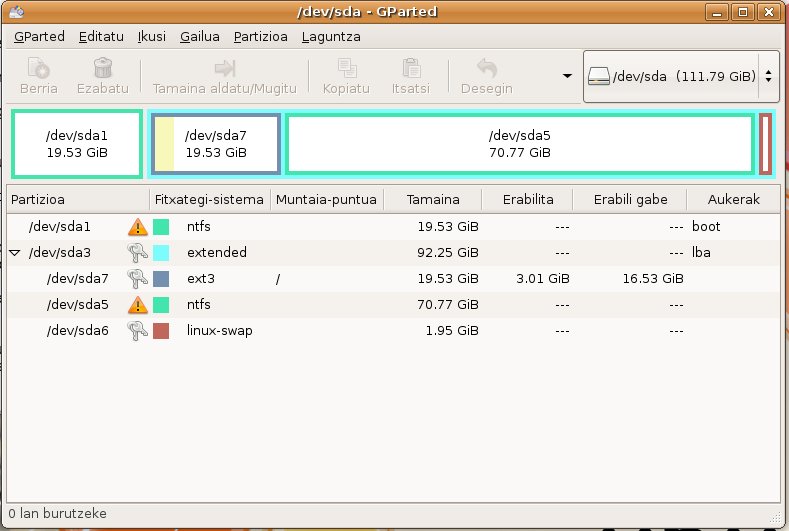Click green ntfs color swatch for sda5
The height and width of the screenshot is (531, 789).
(161, 305)
